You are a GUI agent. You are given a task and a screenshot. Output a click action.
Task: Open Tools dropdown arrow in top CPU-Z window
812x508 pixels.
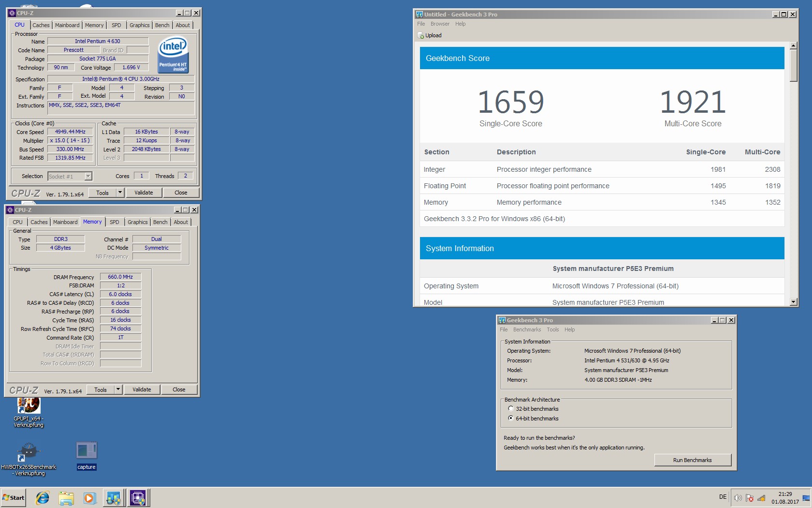120,193
